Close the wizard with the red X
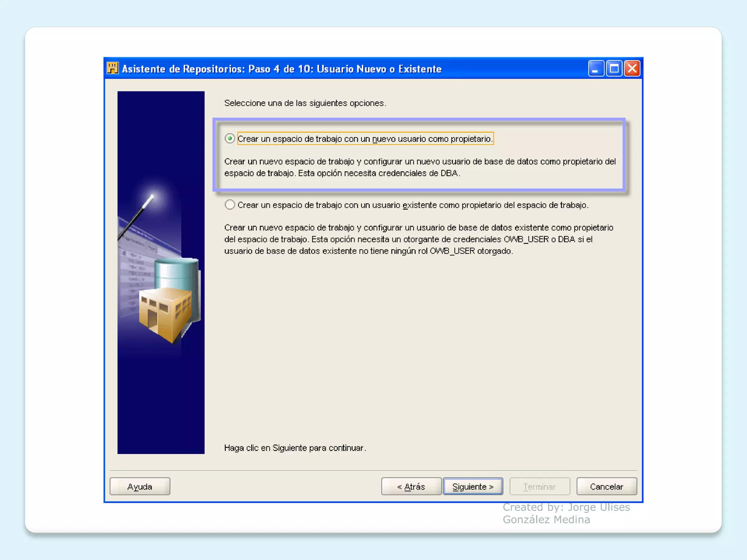 pos(632,69)
